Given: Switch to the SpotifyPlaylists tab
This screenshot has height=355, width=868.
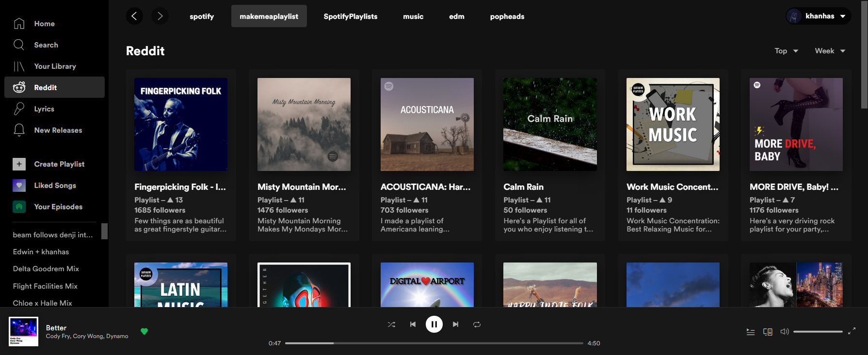Looking at the screenshot, I should point(350,16).
